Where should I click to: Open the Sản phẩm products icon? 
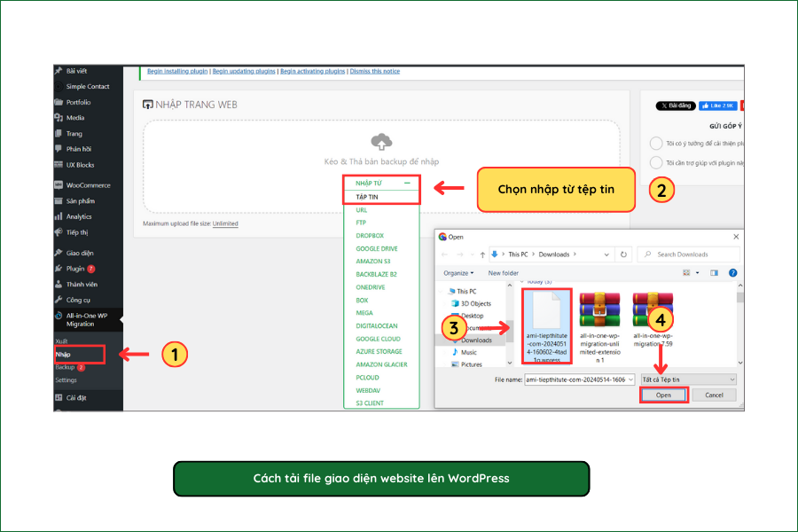(x=59, y=201)
